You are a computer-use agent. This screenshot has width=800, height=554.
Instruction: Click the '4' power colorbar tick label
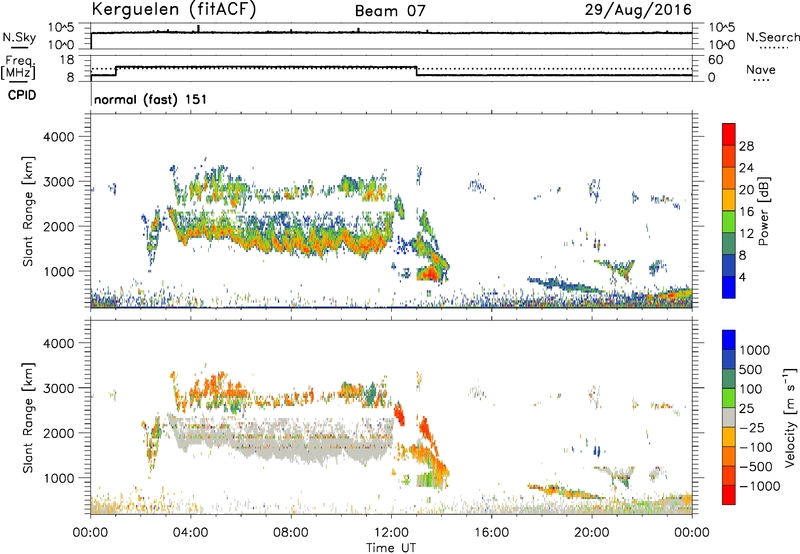743,277
